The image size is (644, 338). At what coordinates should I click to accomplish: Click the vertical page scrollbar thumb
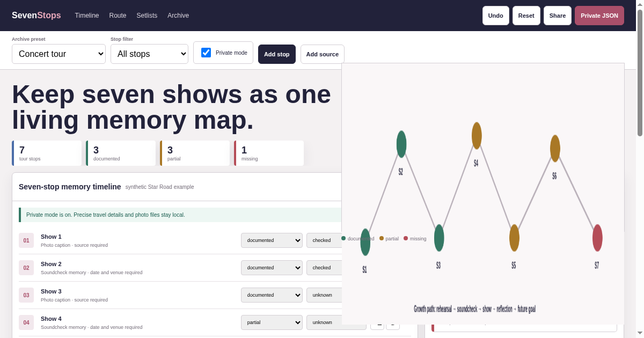(640, 72)
